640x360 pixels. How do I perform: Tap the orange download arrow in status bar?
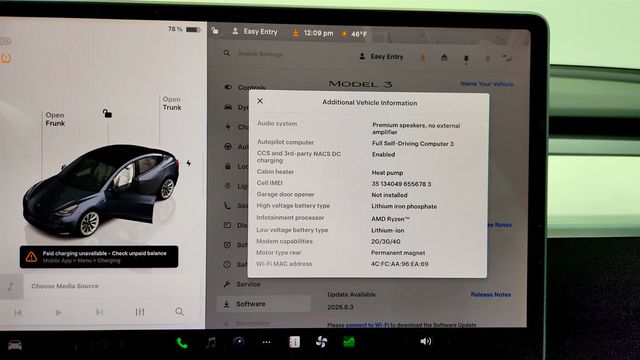(296, 33)
